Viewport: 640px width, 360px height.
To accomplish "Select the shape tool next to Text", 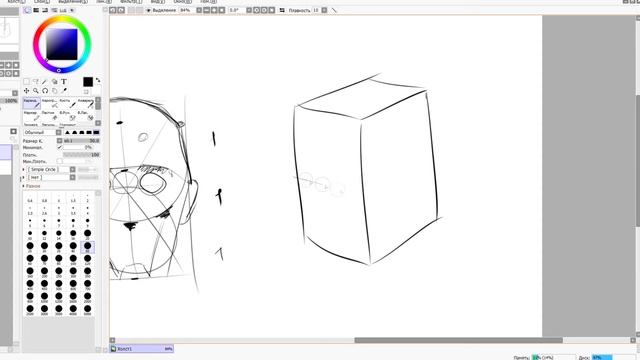I will coord(54,82).
